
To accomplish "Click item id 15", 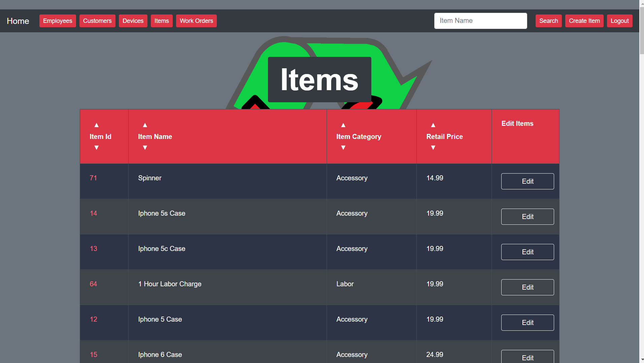I will (x=93, y=355).
